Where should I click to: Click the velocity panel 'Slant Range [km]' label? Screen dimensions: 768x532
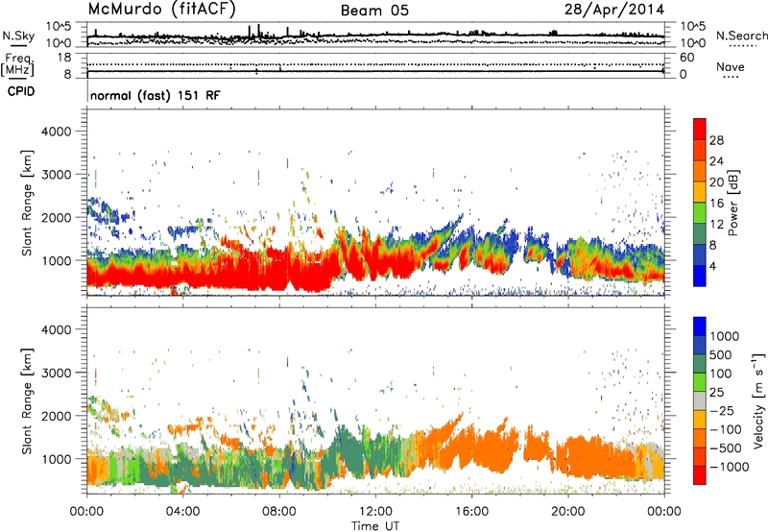pyautogui.click(x=27, y=401)
